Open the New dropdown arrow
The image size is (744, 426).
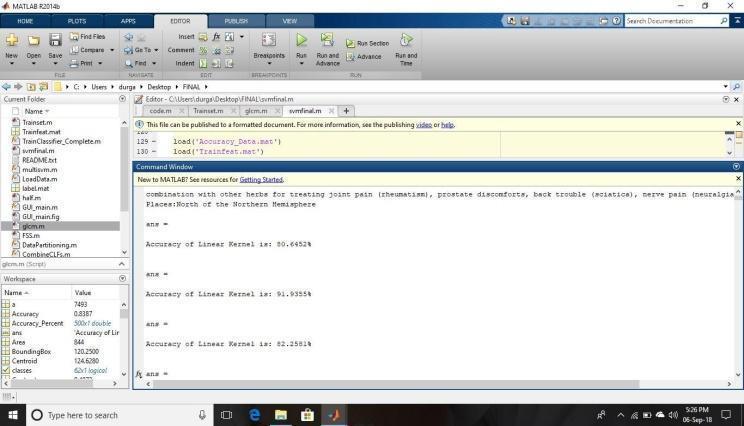(12, 64)
